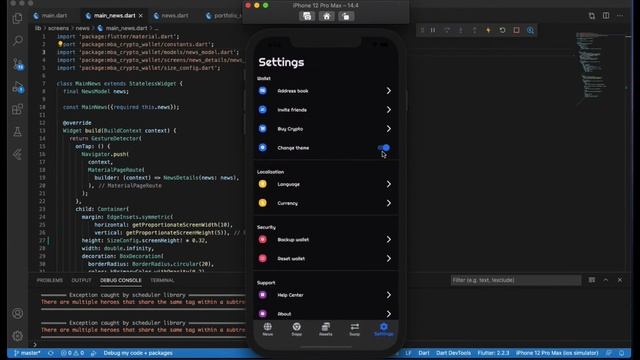Open Swap tab with arrows icon
640x360 pixels.
(355, 329)
